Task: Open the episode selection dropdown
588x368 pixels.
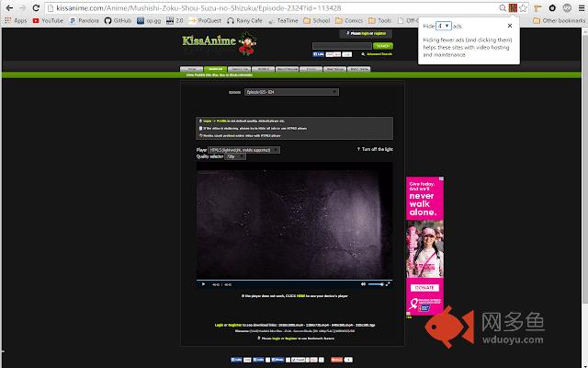Action: [x=291, y=92]
